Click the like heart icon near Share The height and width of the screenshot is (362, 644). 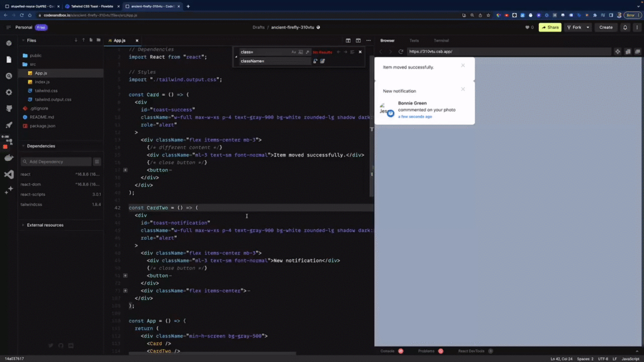[527, 28]
